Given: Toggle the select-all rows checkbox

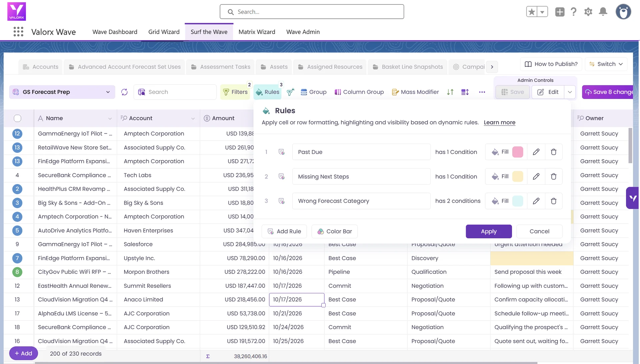Looking at the screenshot, I should coord(18,118).
